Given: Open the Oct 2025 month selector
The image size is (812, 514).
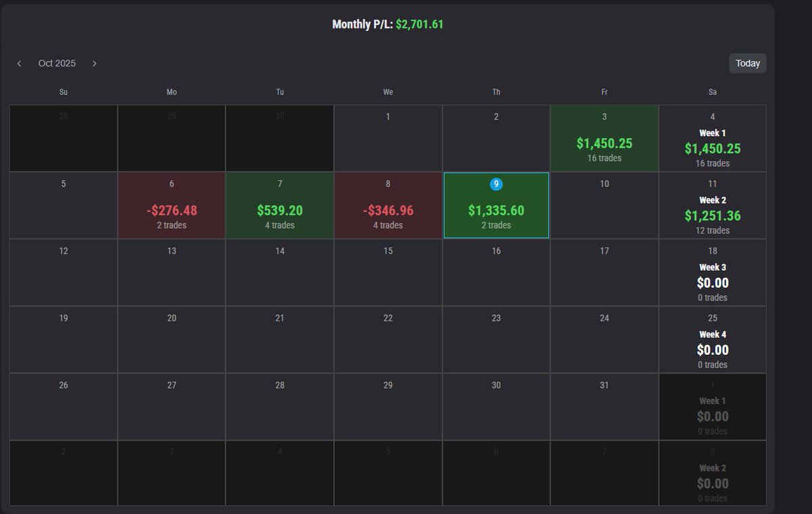Looking at the screenshot, I should [x=57, y=63].
